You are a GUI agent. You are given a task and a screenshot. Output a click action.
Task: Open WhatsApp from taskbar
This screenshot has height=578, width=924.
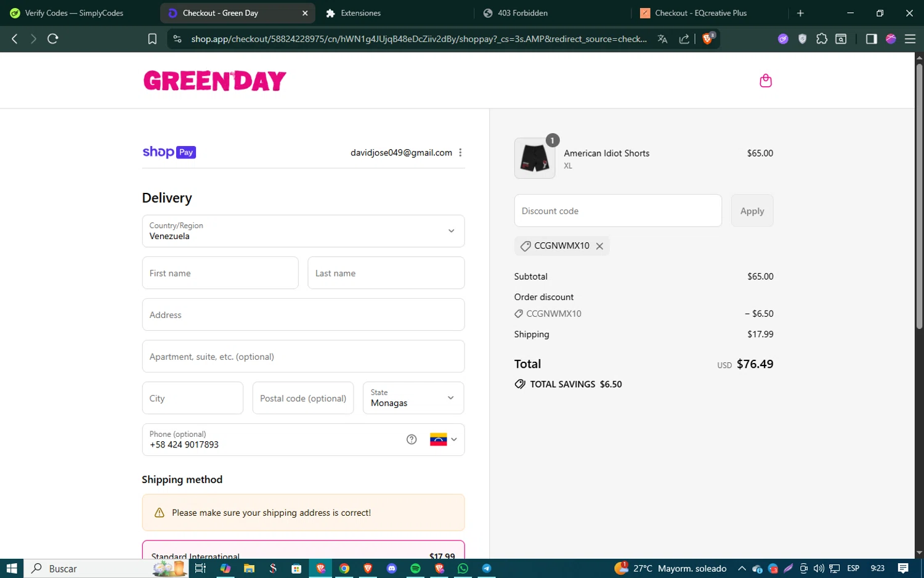(463, 568)
